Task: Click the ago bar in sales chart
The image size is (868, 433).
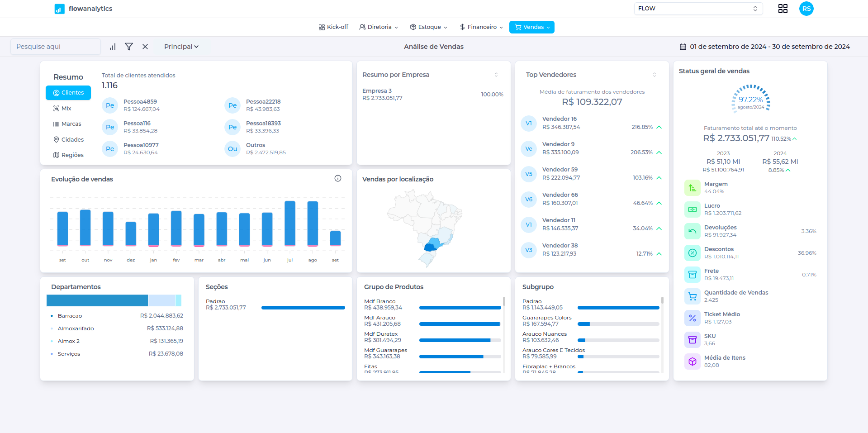Action: click(x=313, y=224)
